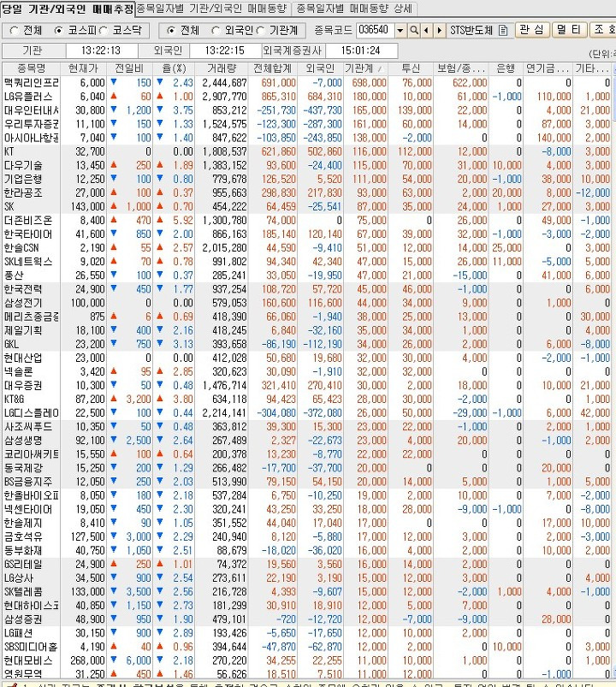Viewport: 616px width, 687px height.
Task: Select the KT&G stock name
Action: pos(14,400)
